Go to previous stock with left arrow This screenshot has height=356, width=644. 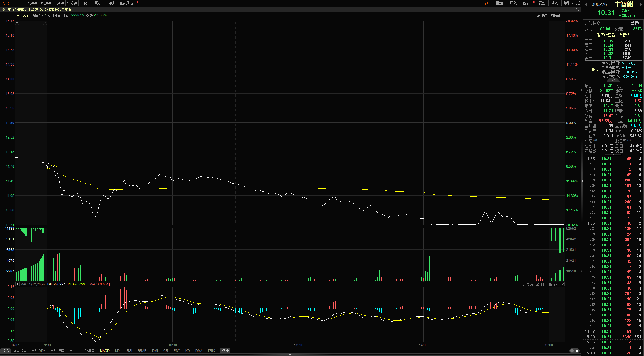pos(586,4)
